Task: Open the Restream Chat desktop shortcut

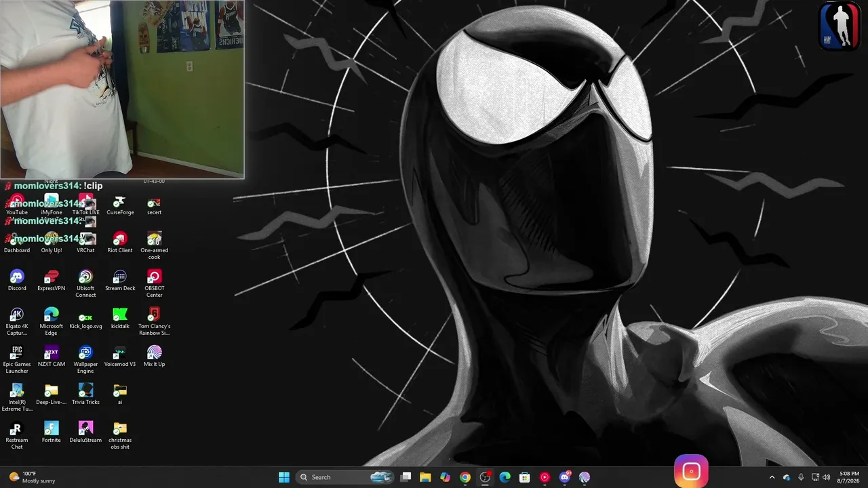Action: coord(17,436)
